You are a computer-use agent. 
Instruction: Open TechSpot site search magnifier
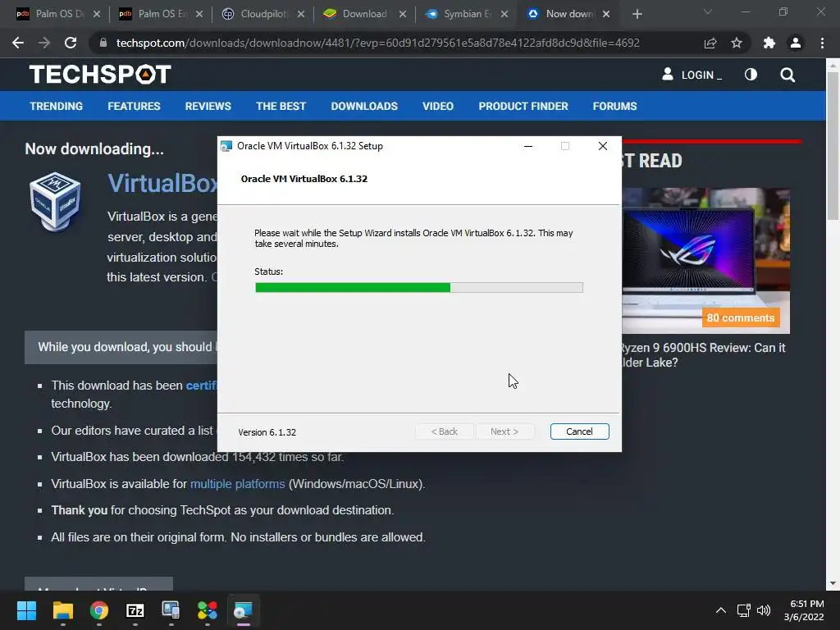coord(787,75)
